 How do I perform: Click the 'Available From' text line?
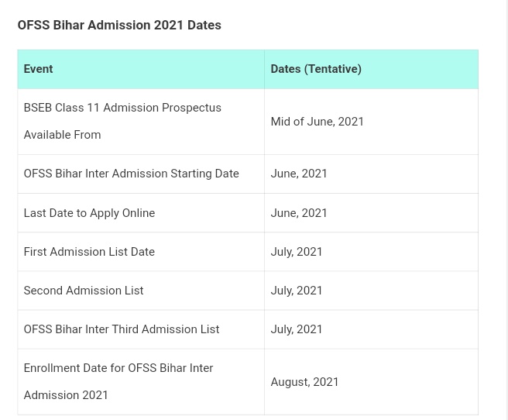(62, 135)
